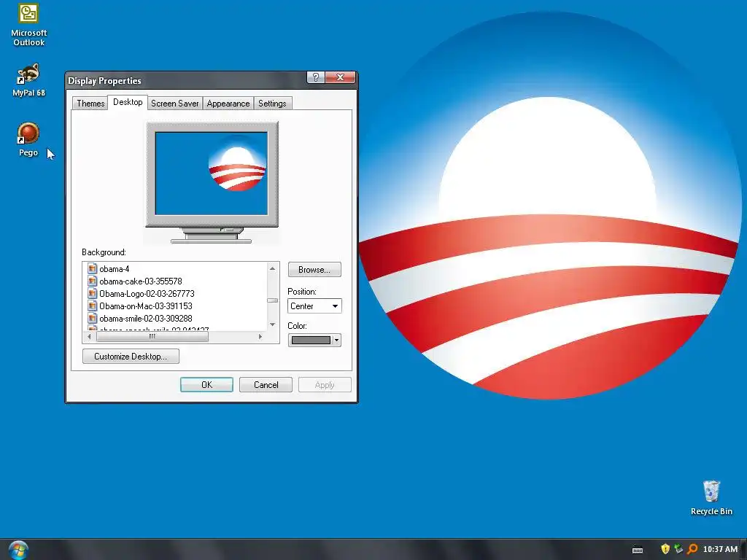Switch to the Themes tab

coord(90,104)
